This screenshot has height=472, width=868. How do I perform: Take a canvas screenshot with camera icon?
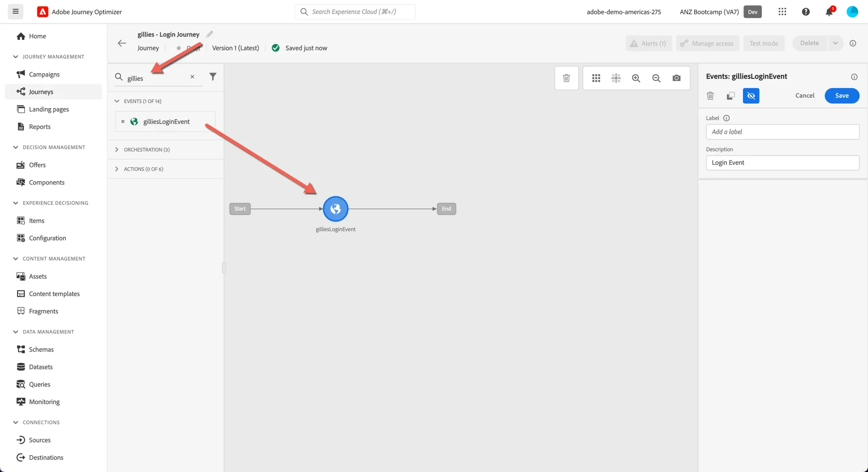677,78
